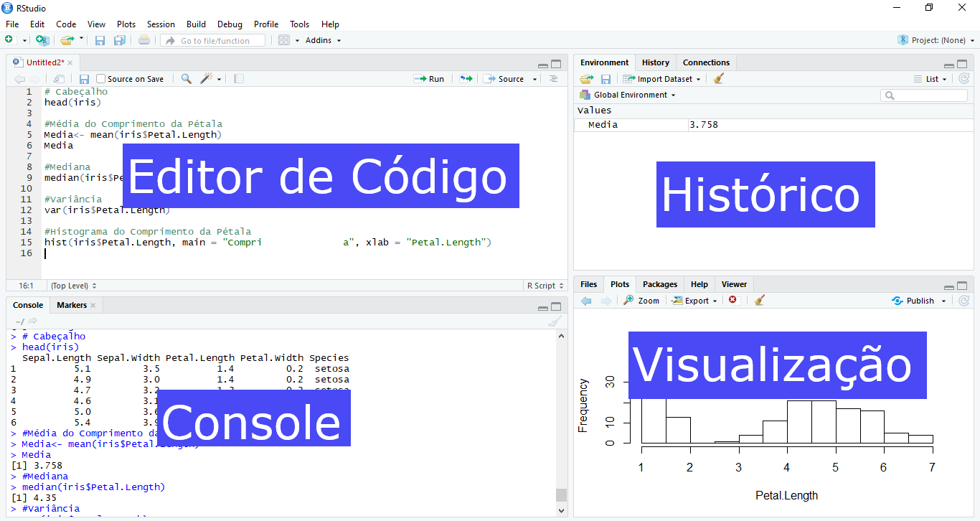
Task: Open the Session menu
Action: 161,24
